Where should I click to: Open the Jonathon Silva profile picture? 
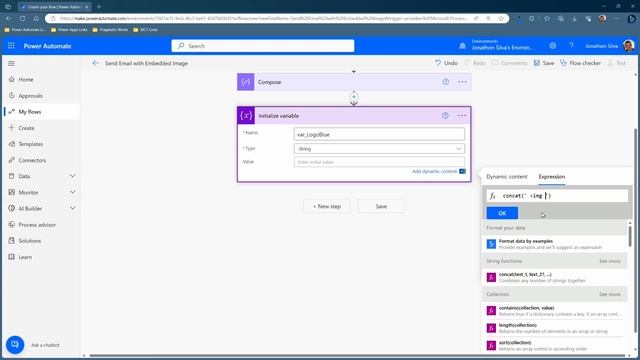(629, 46)
